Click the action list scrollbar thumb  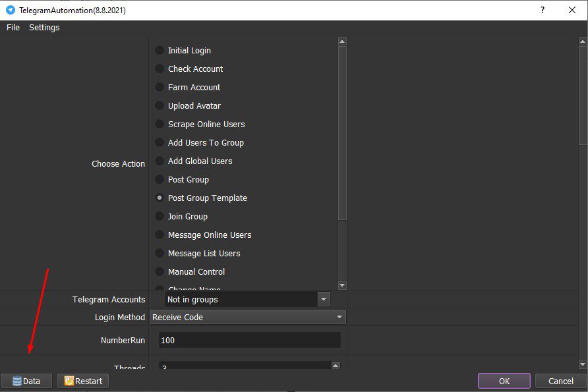pyautogui.click(x=342, y=133)
